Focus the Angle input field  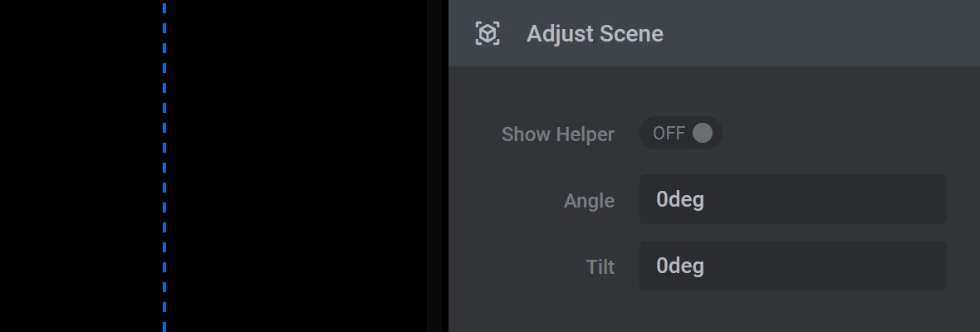pyautogui.click(x=792, y=199)
